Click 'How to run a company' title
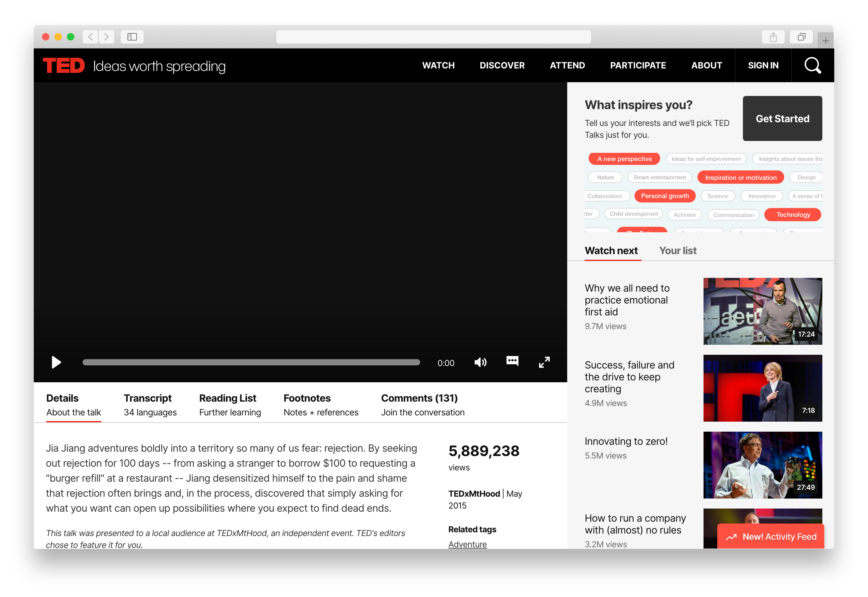 pos(635,524)
